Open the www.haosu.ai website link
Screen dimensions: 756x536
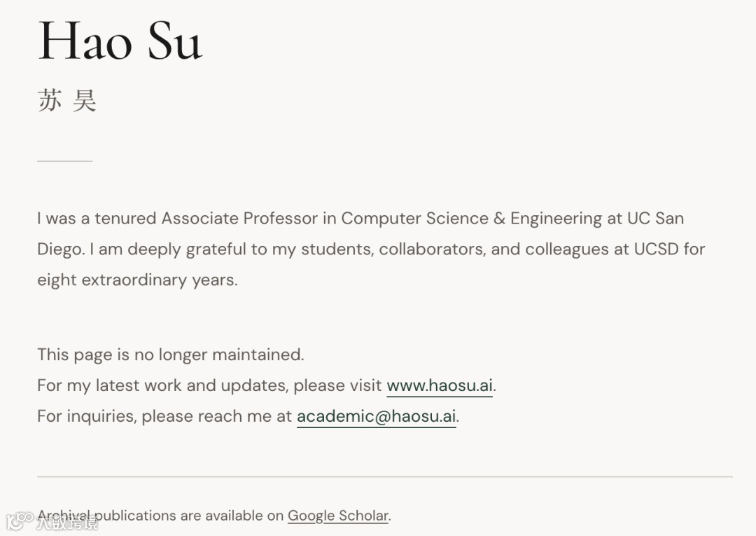coord(440,385)
